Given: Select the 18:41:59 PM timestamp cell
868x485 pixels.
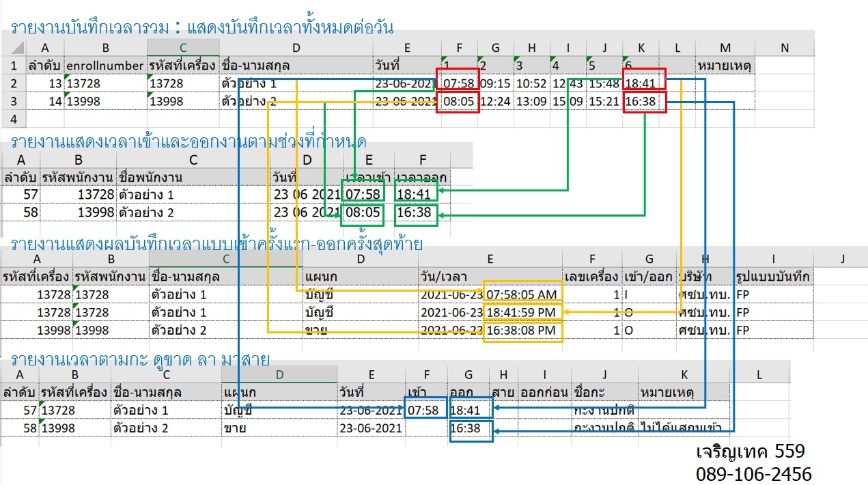Looking at the screenshot, I should coord(522,312).
